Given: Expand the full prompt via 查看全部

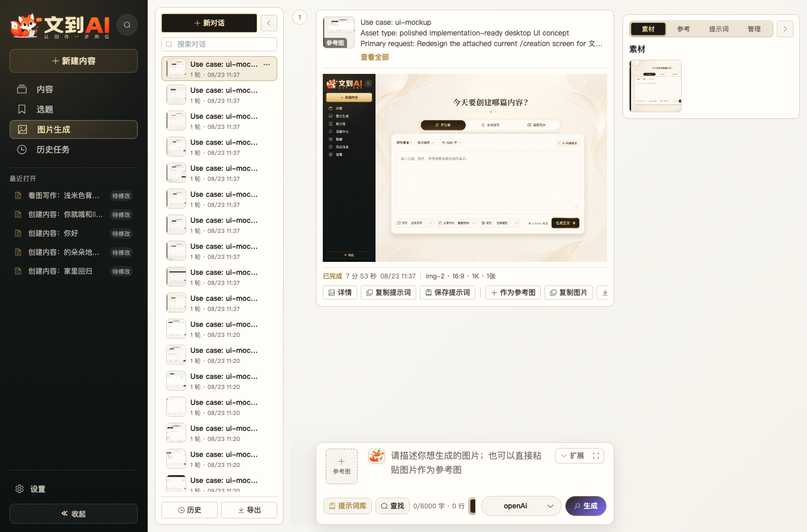Looking at the screenshot, I should click(375, 57).
